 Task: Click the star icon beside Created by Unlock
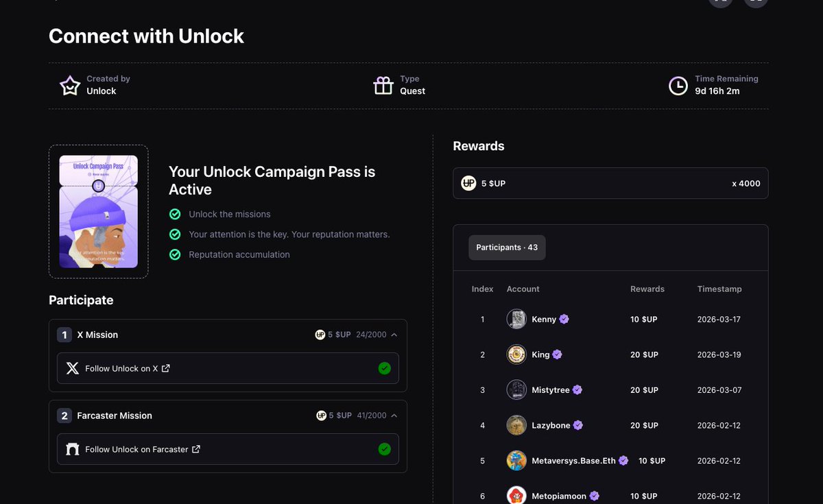click(70, 86)
